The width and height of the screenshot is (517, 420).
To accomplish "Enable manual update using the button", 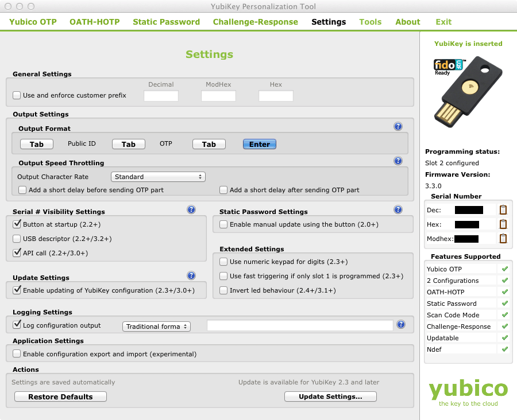I will (223, 224).
